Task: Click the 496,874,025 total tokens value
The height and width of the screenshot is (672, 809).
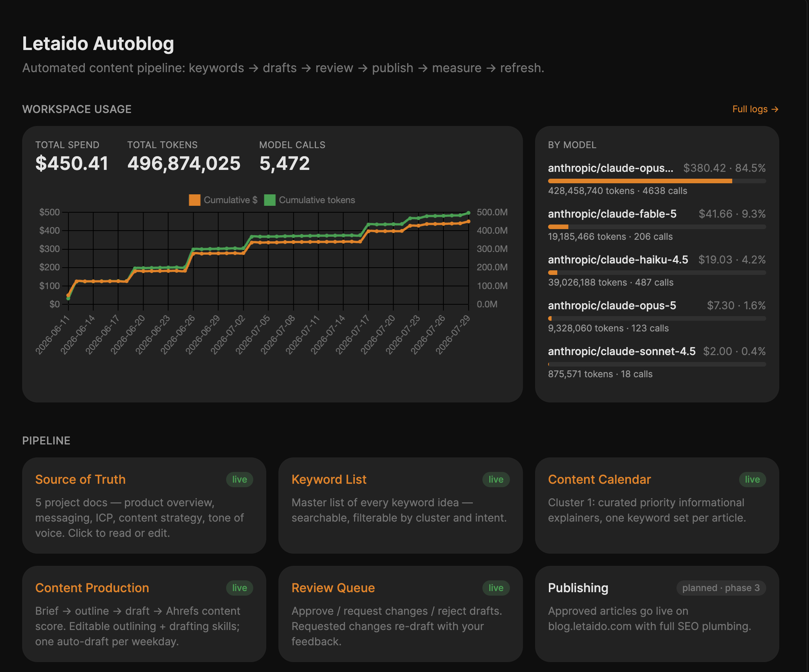Action: point(184,163)
